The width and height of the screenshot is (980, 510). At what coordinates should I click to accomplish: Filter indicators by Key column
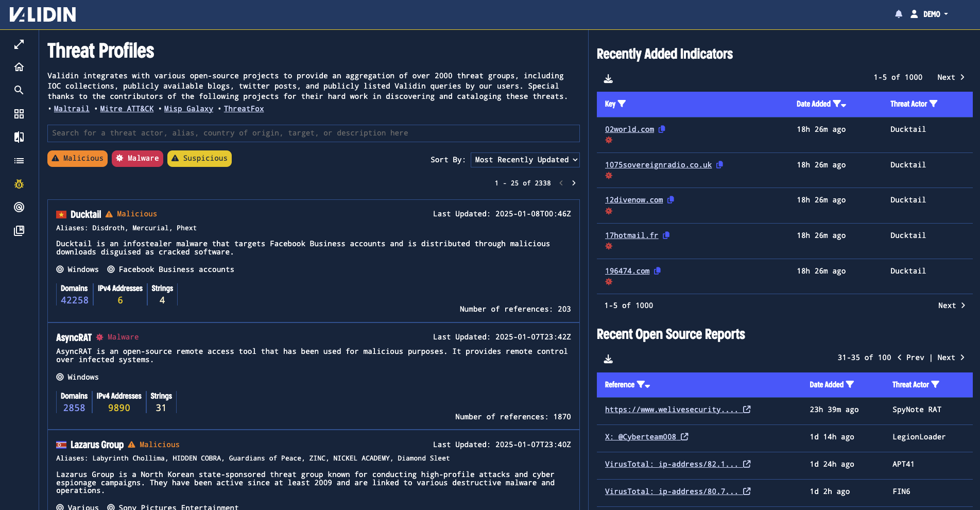pos(622,104)
